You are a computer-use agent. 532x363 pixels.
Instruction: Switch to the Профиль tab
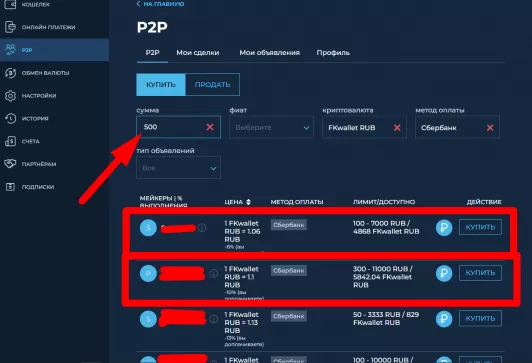point(333,53)
